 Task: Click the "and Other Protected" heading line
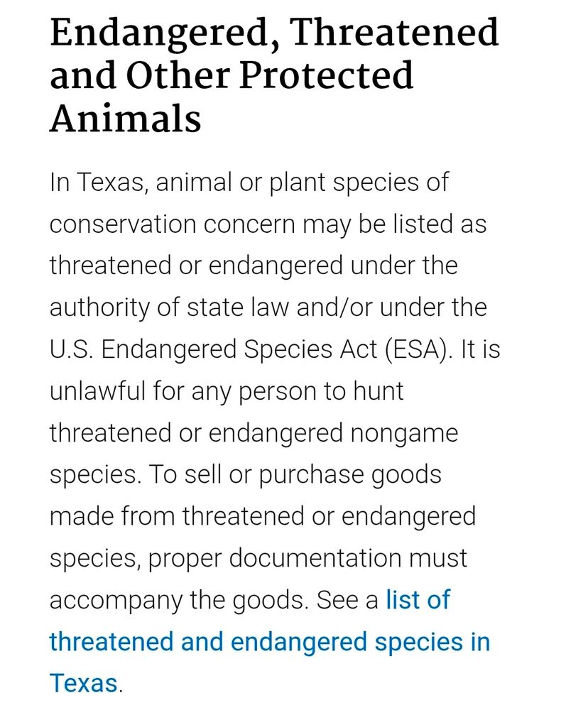[x=231, y=75]
